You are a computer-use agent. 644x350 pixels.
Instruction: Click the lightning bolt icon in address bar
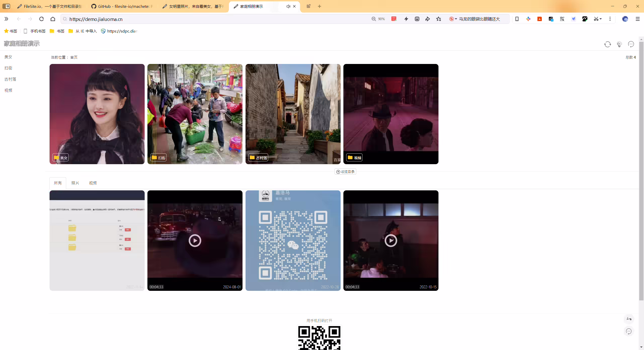coord(406,19)
